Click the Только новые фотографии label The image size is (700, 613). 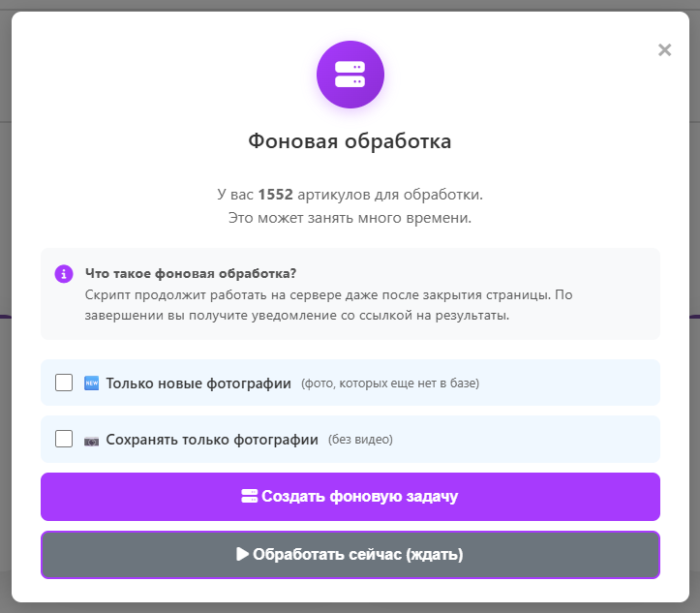[x=198, y=383]
